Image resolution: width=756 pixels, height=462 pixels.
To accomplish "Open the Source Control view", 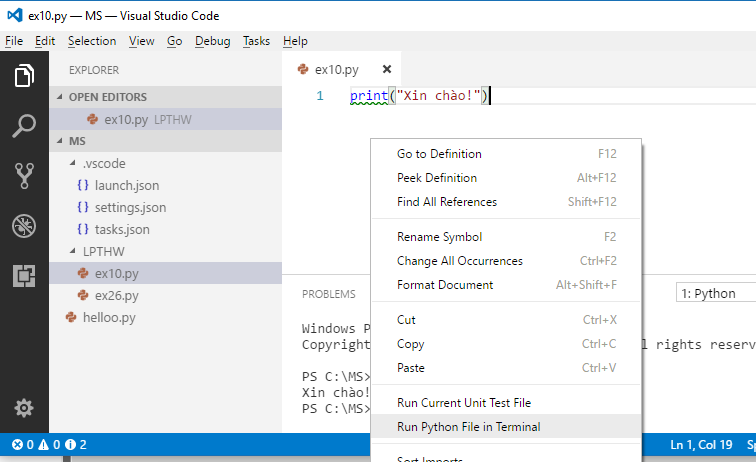I will point(24,176).
